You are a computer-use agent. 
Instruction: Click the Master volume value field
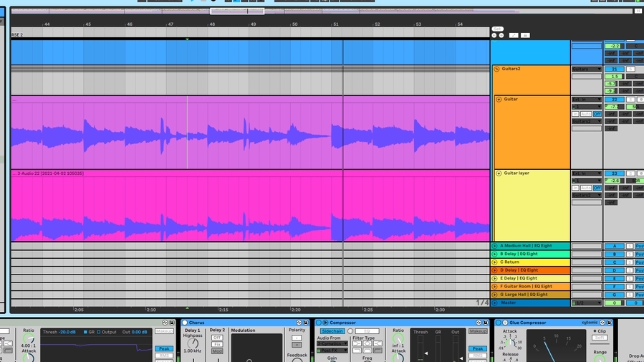[x=615, y=303]
